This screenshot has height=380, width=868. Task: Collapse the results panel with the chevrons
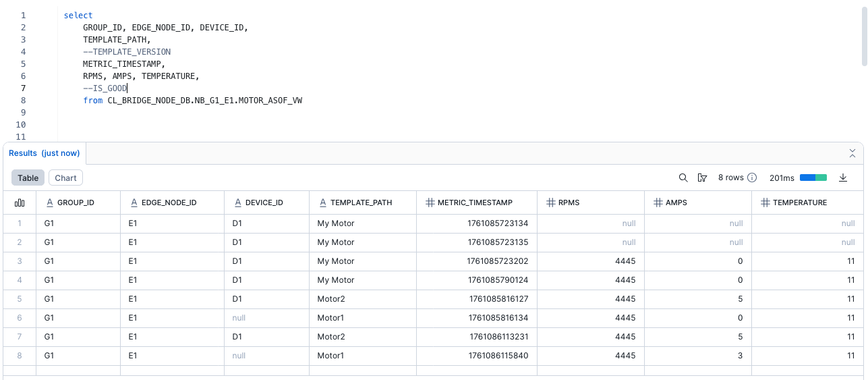tap(852, 153)
